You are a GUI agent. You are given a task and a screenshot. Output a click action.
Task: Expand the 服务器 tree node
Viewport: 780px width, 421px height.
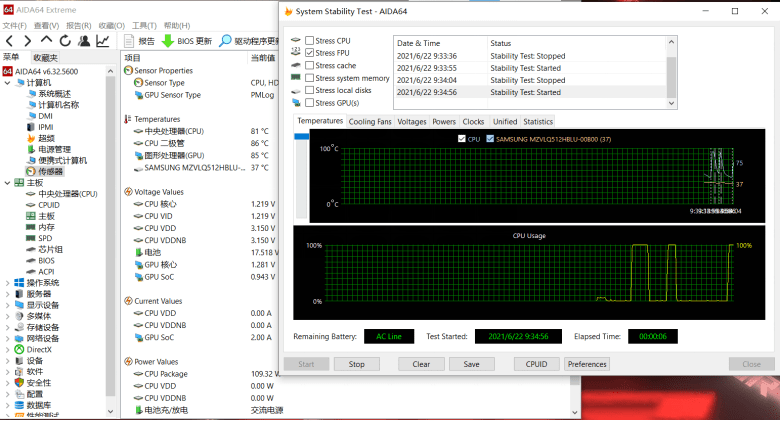tap(7, 294)
